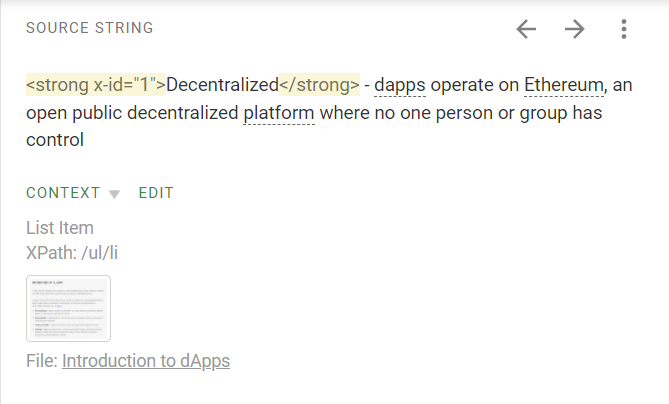Go to the previous string using left arrow
The height and width of the screenshot is (404, 669).
[526, 29]
